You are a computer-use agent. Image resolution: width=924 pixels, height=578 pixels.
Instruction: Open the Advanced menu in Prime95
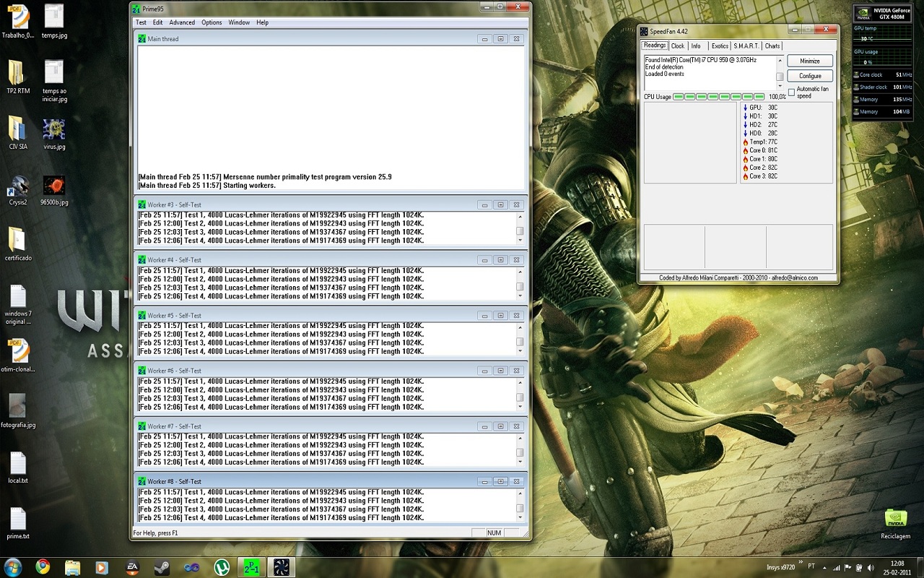pos(182,22)
